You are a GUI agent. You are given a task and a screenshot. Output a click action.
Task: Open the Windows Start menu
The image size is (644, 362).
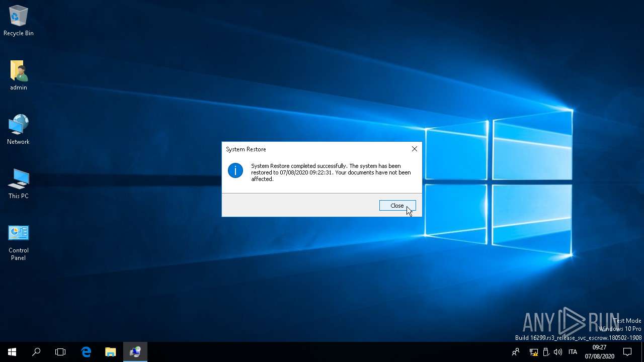pyautogui.click(x=12, y=352)
